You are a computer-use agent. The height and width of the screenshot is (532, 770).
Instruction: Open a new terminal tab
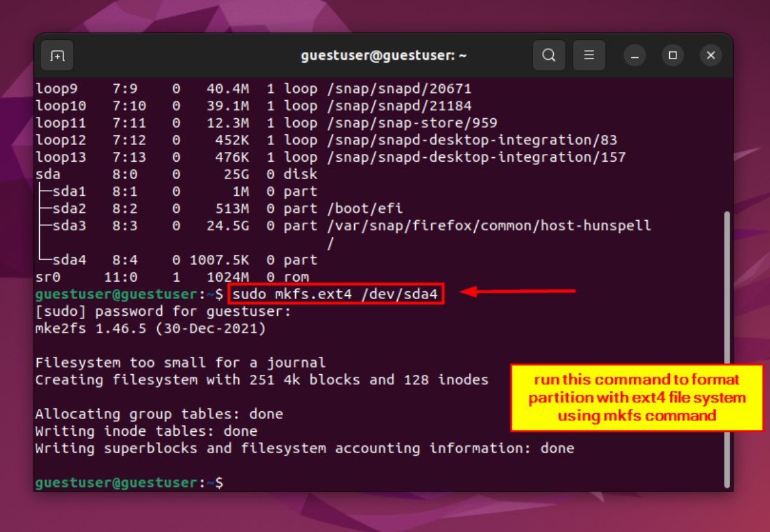[x=56, y=55]
